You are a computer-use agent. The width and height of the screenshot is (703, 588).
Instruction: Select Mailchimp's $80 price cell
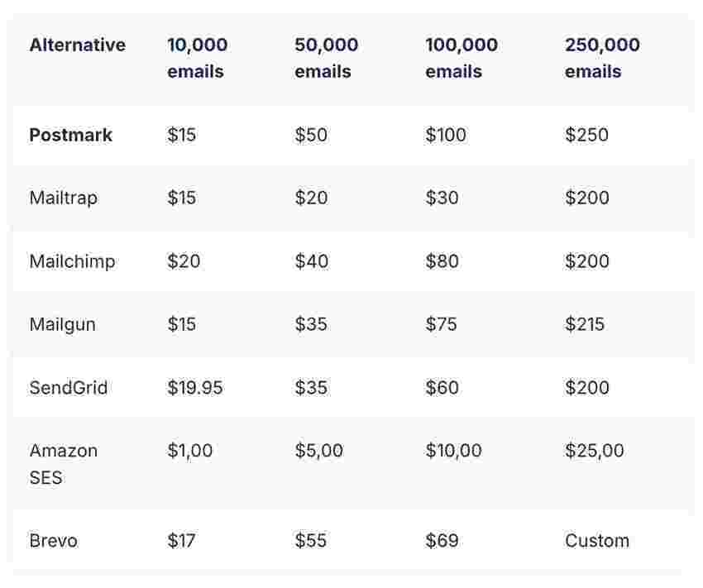(441, 261)
